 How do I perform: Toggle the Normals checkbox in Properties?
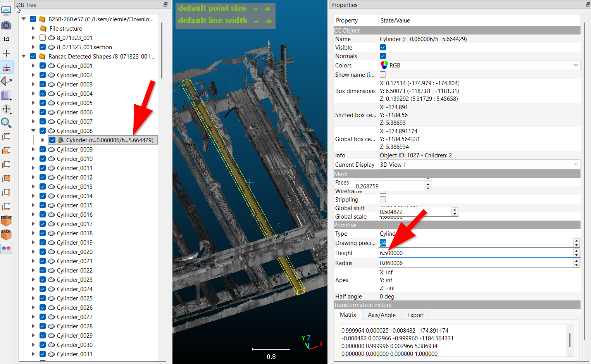pos(383,55)
